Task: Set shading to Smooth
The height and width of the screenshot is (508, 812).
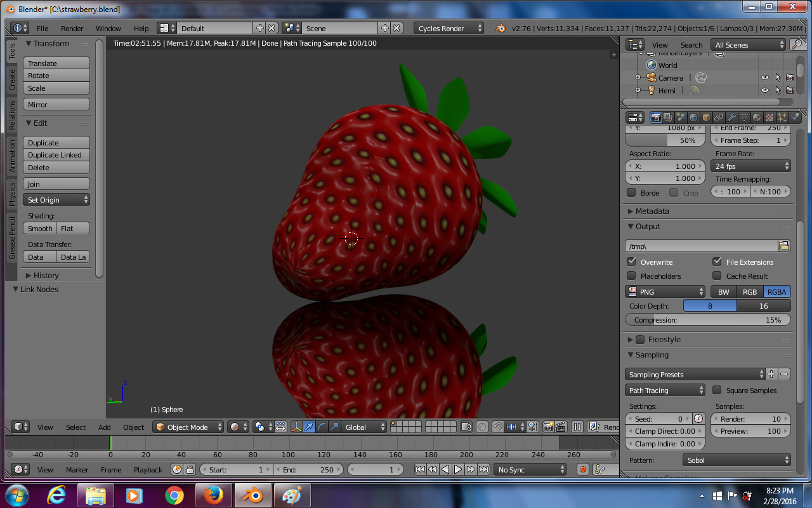Action: (40, 228)
